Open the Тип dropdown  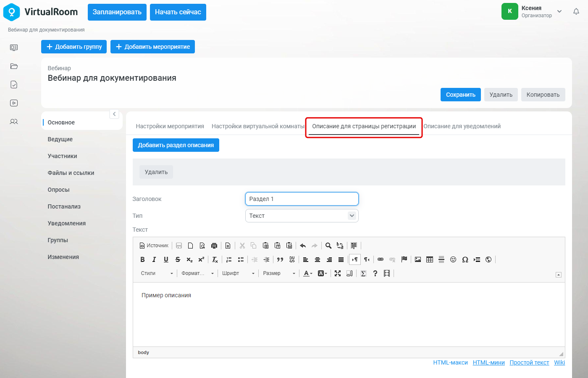pos(302,216)
